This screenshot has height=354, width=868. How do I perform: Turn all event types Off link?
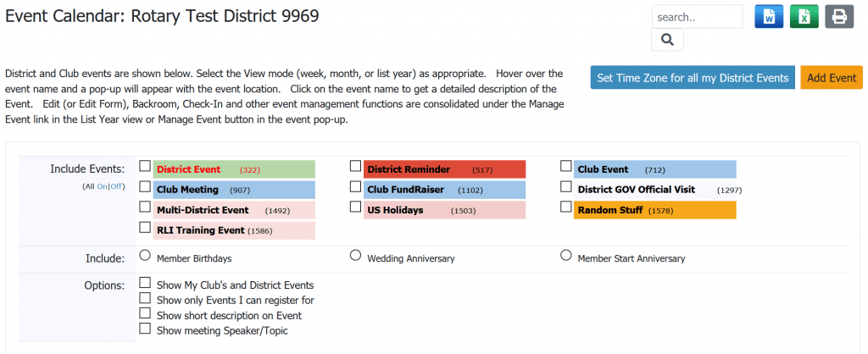[115, 186]
